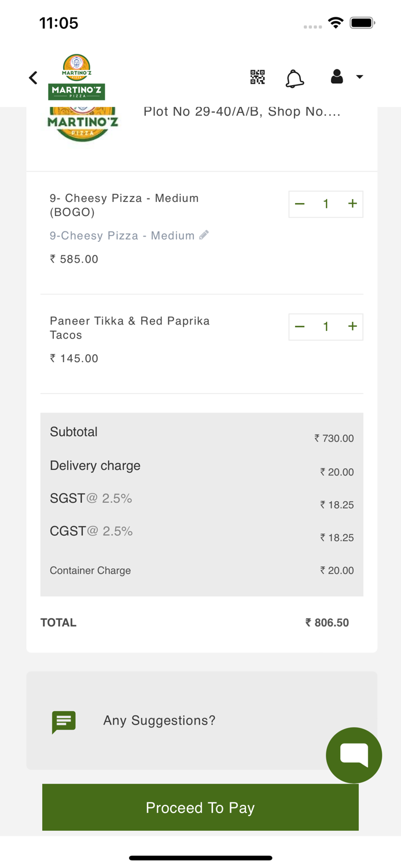Expand the account dropdown arrow

[359, 77]
